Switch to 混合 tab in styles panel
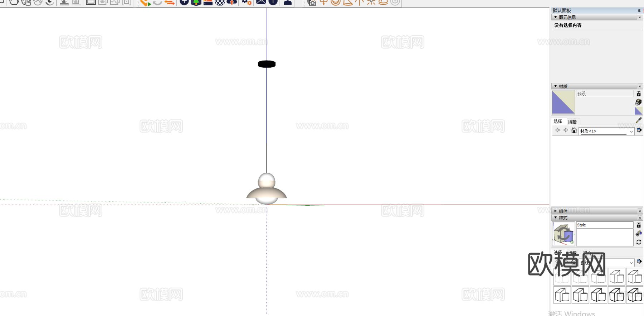The width and height of the screenshot is (644, 316). 587,253
